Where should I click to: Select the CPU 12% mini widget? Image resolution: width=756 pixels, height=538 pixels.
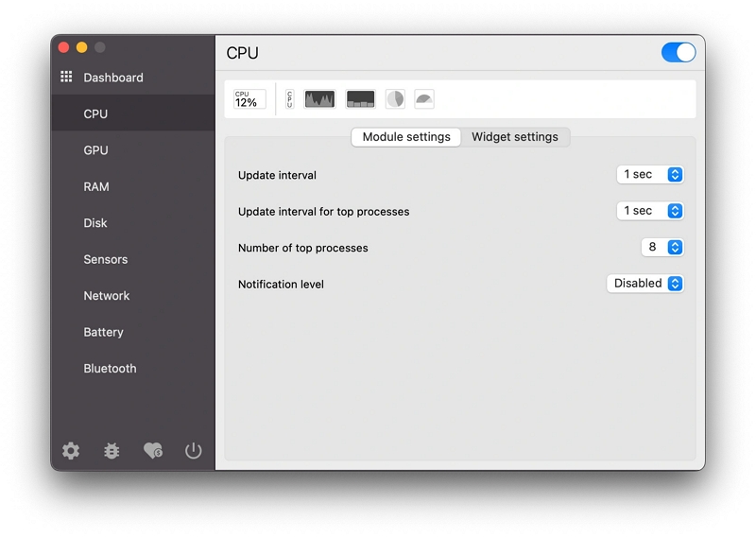pos(249,99)
